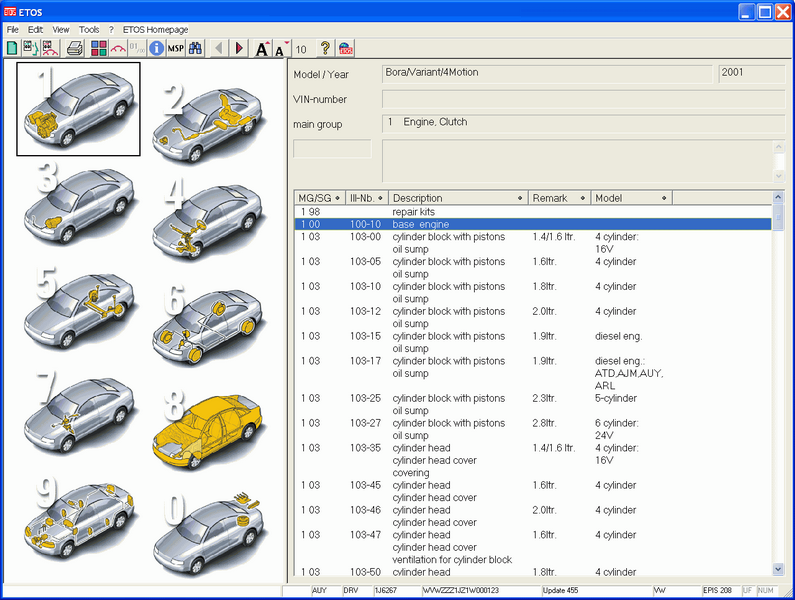Click the blue Info icon
The width and height of the screenshot is (795, 600).
(x=157, y=48)
